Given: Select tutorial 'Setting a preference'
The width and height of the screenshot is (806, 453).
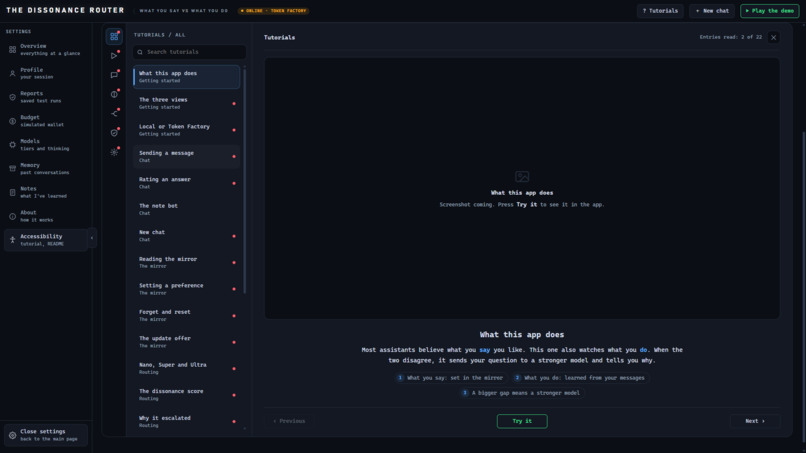Looking at the screenshot, I should [x=187, y=289].
